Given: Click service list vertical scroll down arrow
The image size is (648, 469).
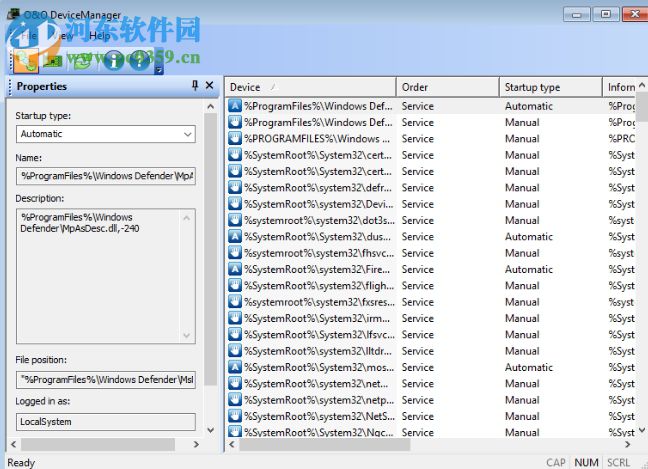Looking at the screenshot, I should [x=642, y=430].
